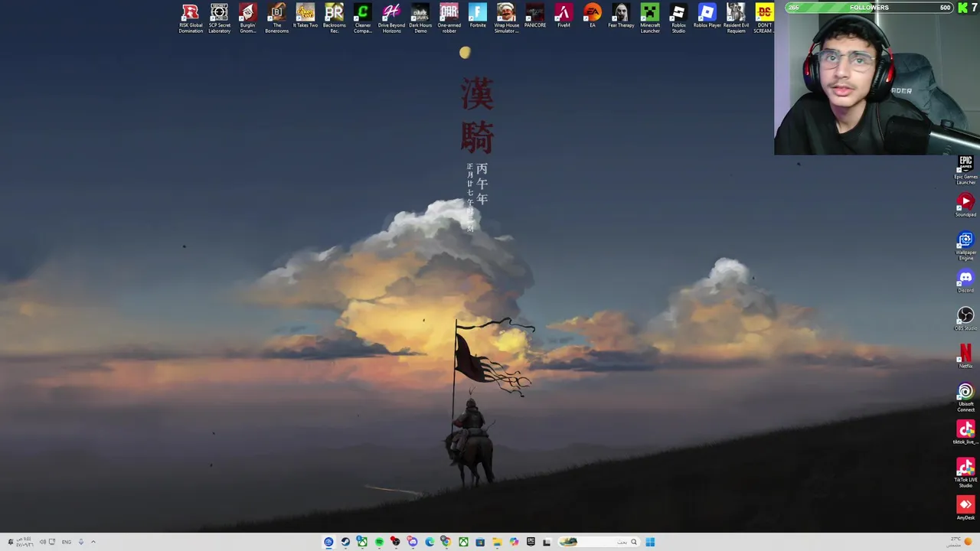Open Spotify from the taskbar

[379, 542]
